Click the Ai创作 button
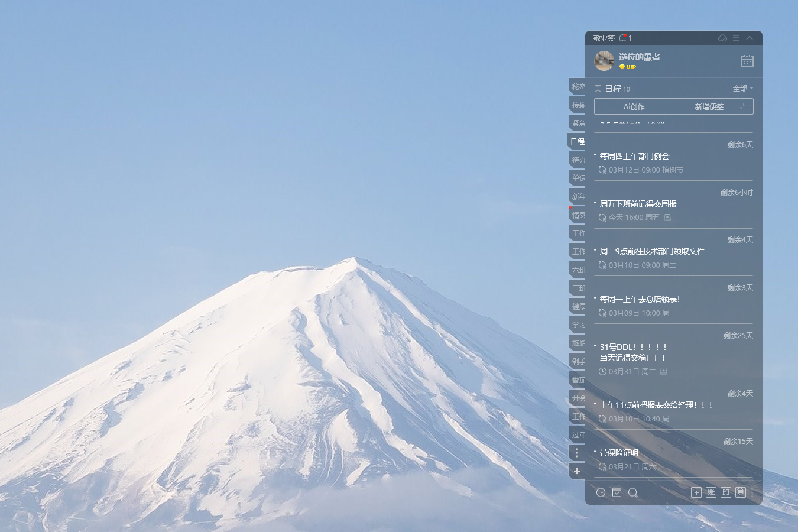The height and width of the screenshot is (532, 798). [634, 106]
